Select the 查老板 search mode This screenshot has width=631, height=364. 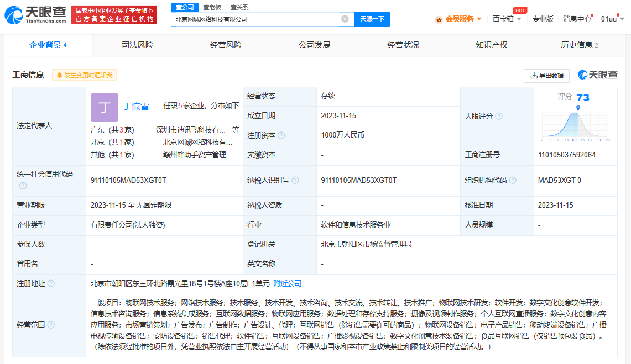click(212, 7)
